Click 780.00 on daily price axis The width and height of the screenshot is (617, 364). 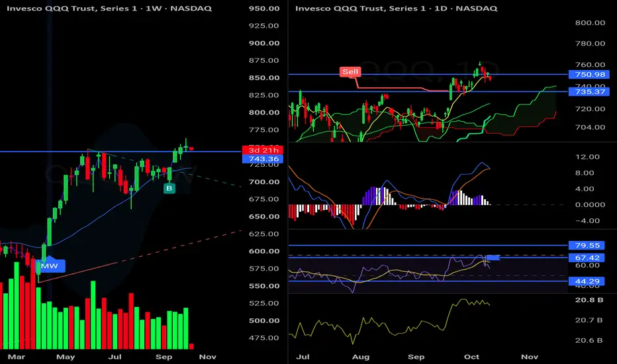590,43
